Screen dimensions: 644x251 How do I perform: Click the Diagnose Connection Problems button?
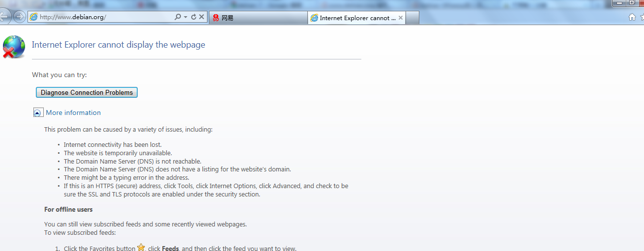(x=87, y=92)
